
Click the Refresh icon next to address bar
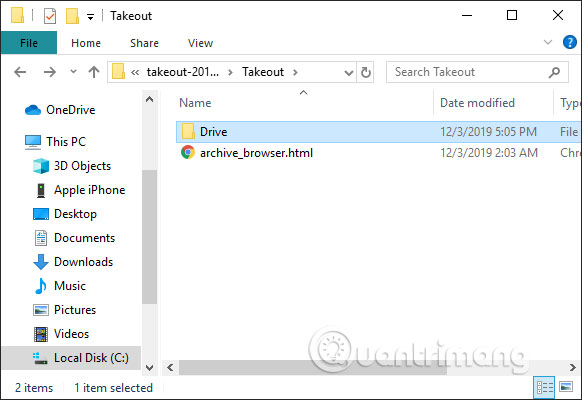pos(366,72)
